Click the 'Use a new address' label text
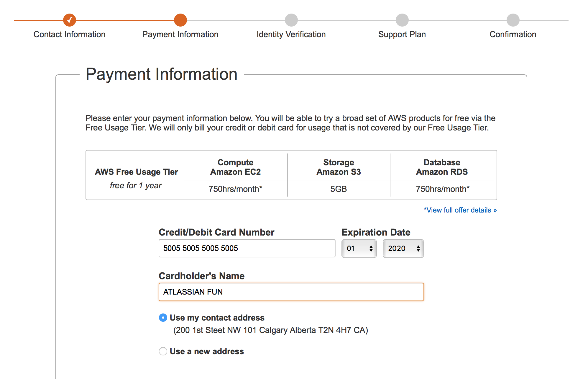The image size is (588, 379). pyautogui.click(x=207, y=351)
